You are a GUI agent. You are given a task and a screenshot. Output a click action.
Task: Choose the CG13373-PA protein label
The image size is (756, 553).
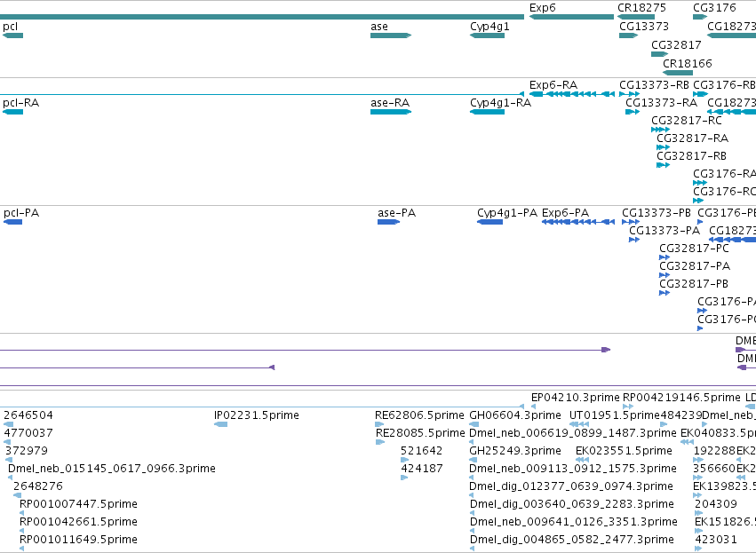click(664, 231)
